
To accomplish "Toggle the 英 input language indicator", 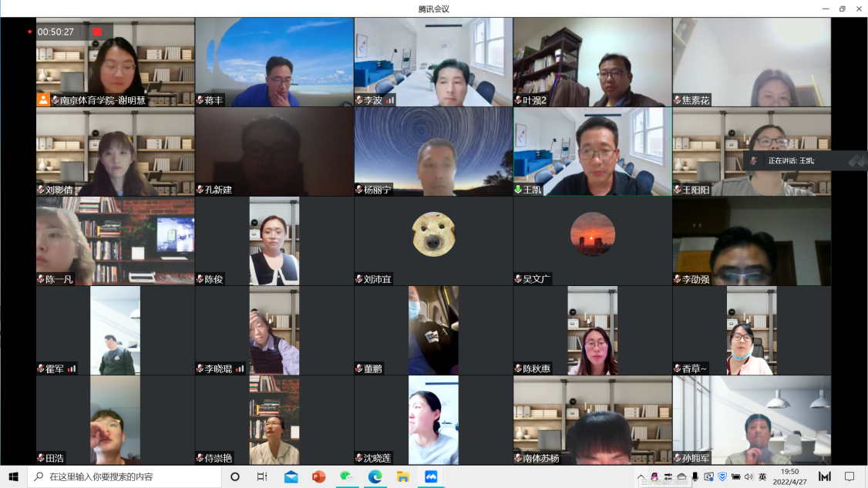I will [x=762, y=476].
